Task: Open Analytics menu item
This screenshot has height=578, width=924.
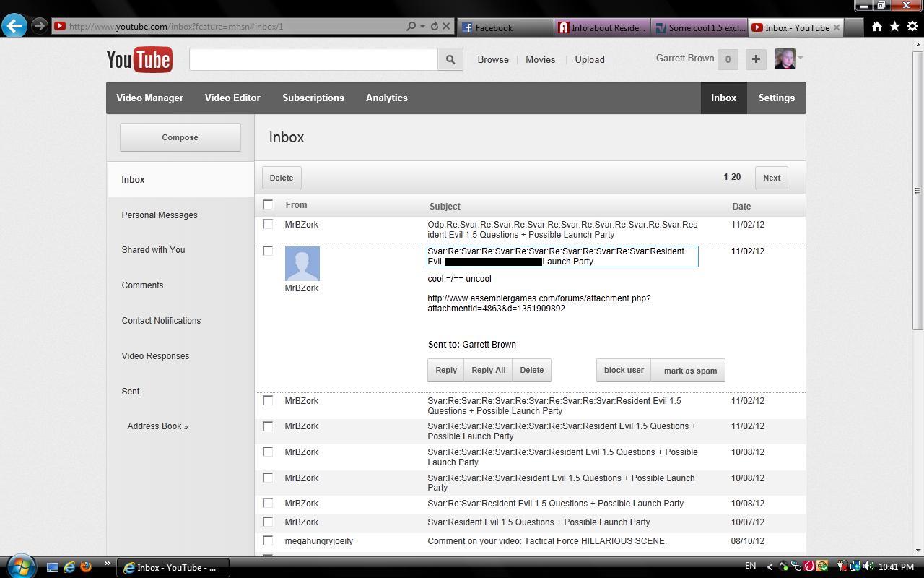Action: click(386, 98)
